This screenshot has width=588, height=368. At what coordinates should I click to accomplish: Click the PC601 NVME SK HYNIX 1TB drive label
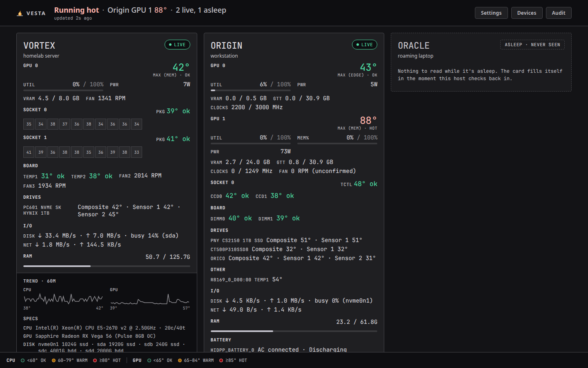coord(42,210)
